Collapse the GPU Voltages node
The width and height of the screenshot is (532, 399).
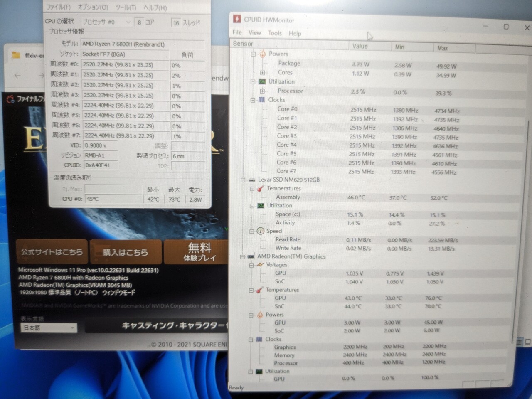251,265
